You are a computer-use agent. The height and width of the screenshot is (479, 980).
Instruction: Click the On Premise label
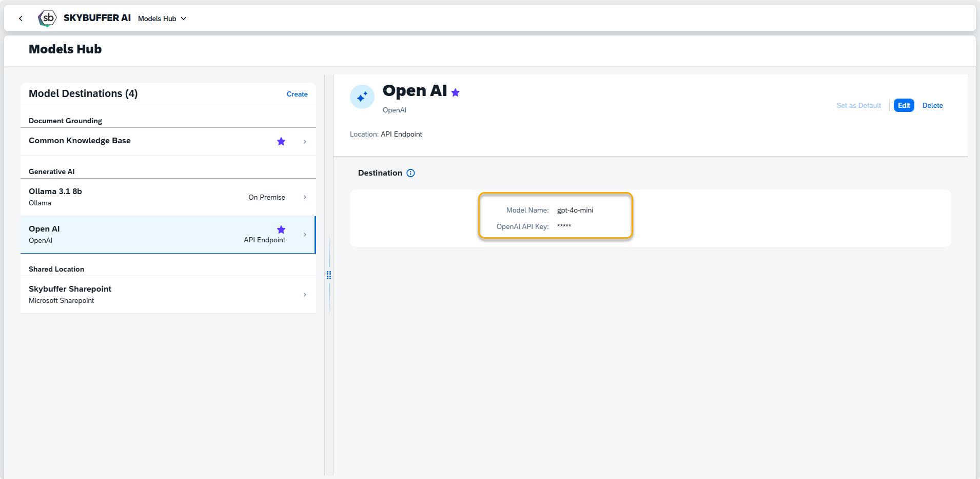(x=267, y=197)
